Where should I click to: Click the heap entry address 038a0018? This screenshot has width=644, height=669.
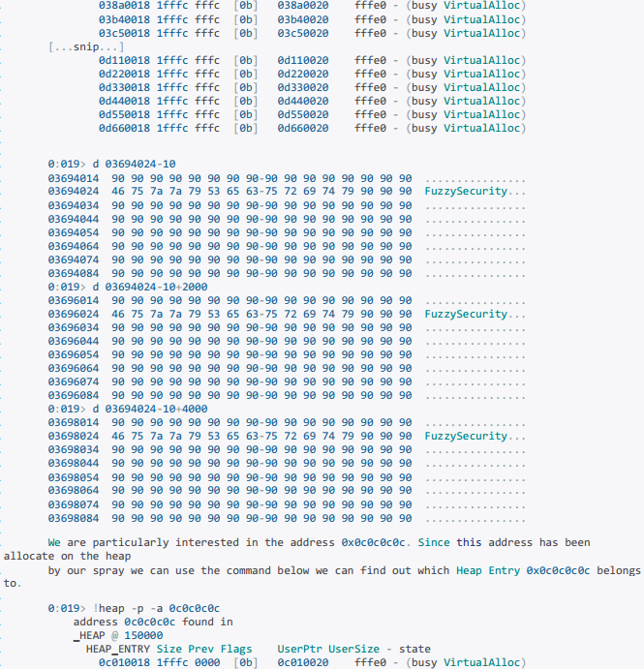(x=124, y=6)
